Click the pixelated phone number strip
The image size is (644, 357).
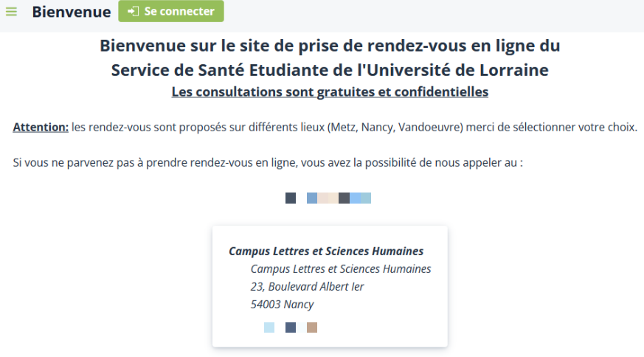click(x=339, y=198)
